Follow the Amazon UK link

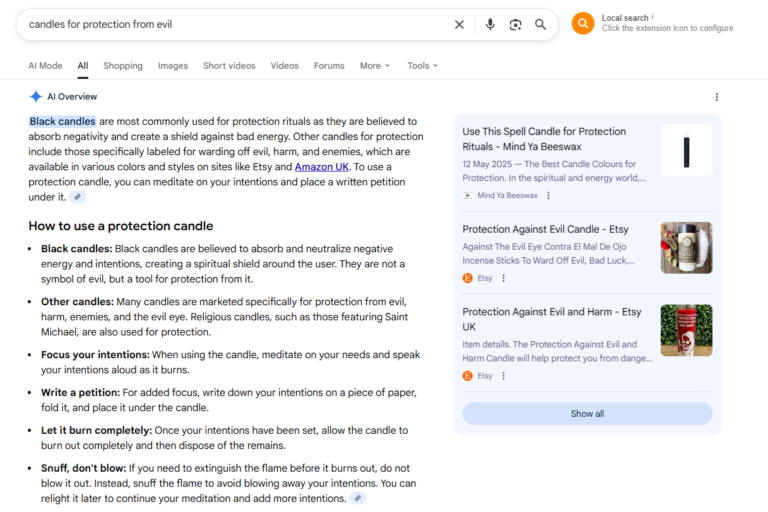tap(322, 167)
